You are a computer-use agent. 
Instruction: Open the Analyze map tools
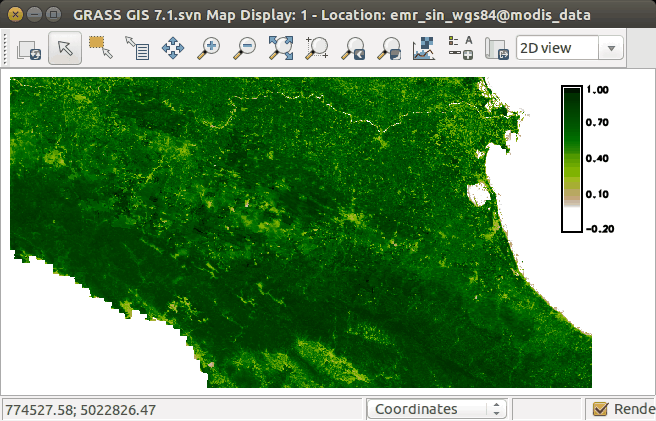click(424, 48)
